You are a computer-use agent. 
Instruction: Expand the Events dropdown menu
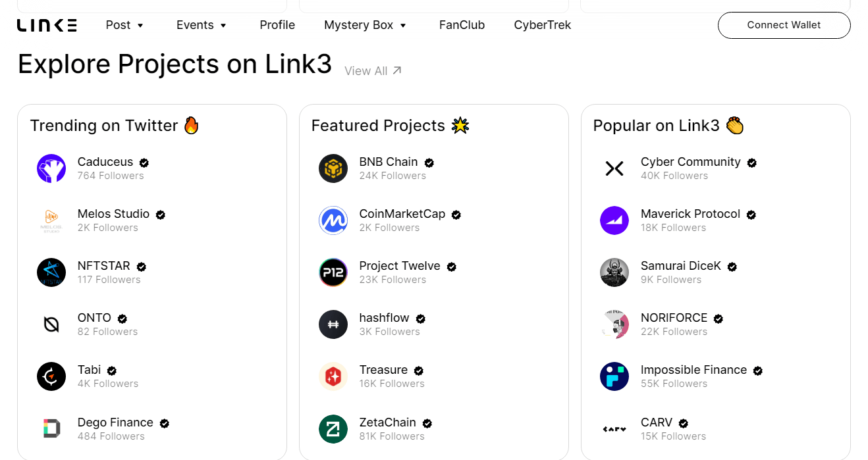click(x=202, y=25)
